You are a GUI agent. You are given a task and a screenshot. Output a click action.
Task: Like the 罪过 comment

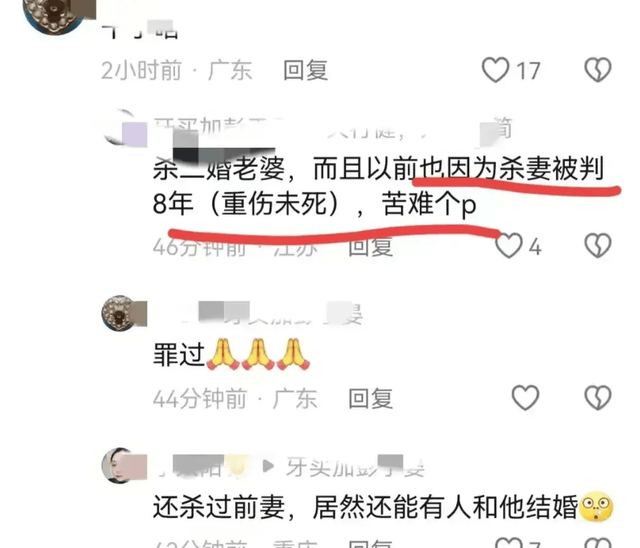tap(525, 397)
